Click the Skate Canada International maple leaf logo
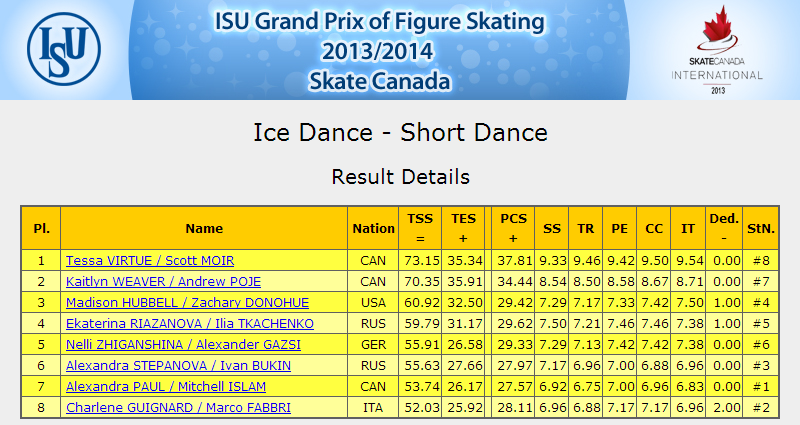This screenshot has height=425, width=800. point(717,49)
